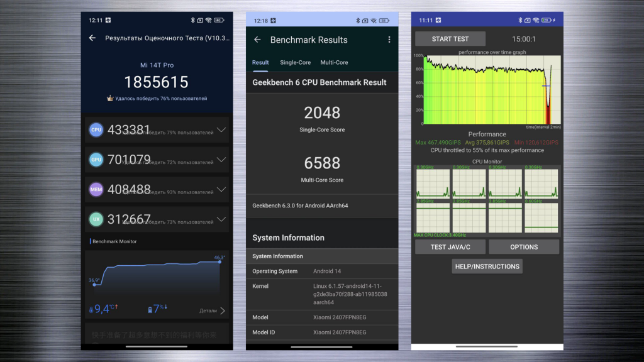Screen dimensions: 644x362
Task: Tap Avg 375,861GIPS value
Action: [487, 143]
